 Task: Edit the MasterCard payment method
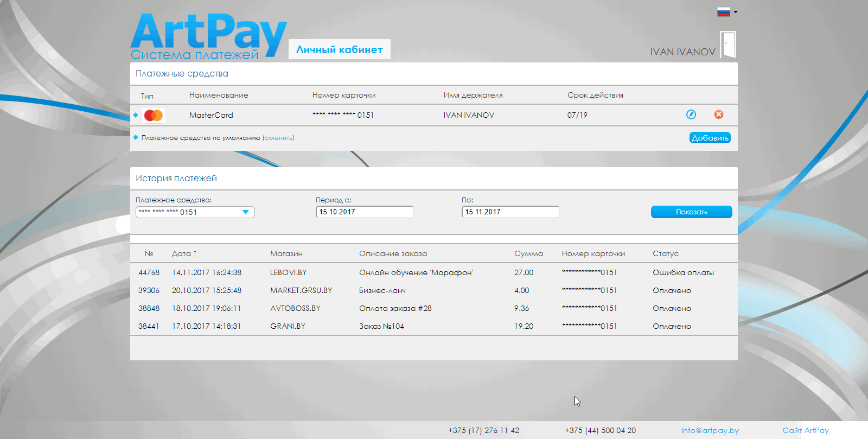(691, 114)
